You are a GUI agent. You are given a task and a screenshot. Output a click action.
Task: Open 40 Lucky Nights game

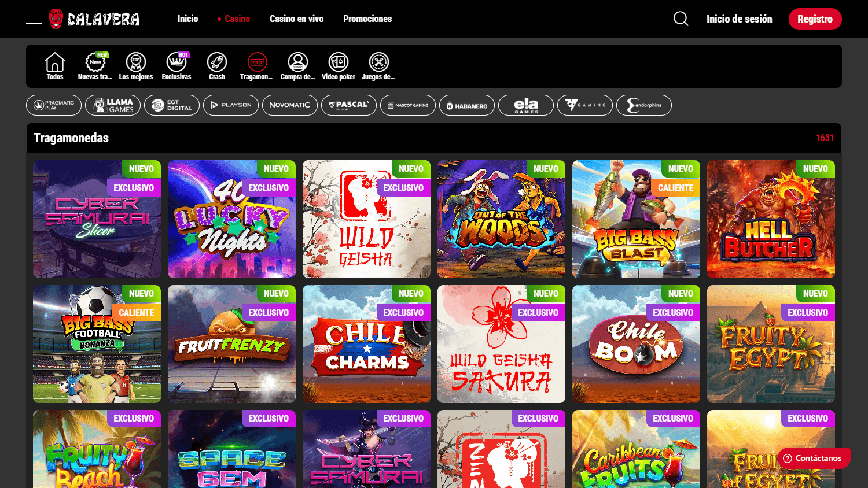[231, 219]
